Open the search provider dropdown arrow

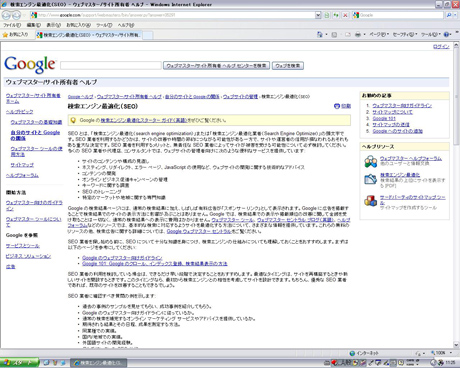tap(456, 15)
